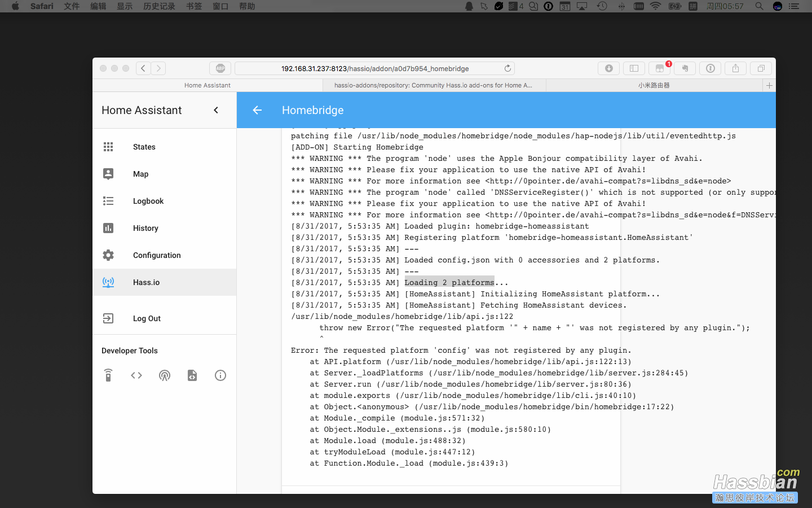The image size is (812, 508).
Task: Open the Logbook list icon
Action: tap(108, 201)
